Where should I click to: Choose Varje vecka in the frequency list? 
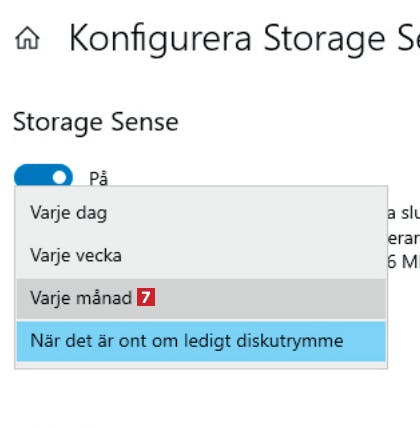point(201,256)
